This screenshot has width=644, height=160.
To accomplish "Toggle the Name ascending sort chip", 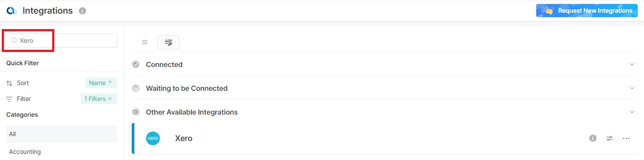I will (x=101, y=83).
